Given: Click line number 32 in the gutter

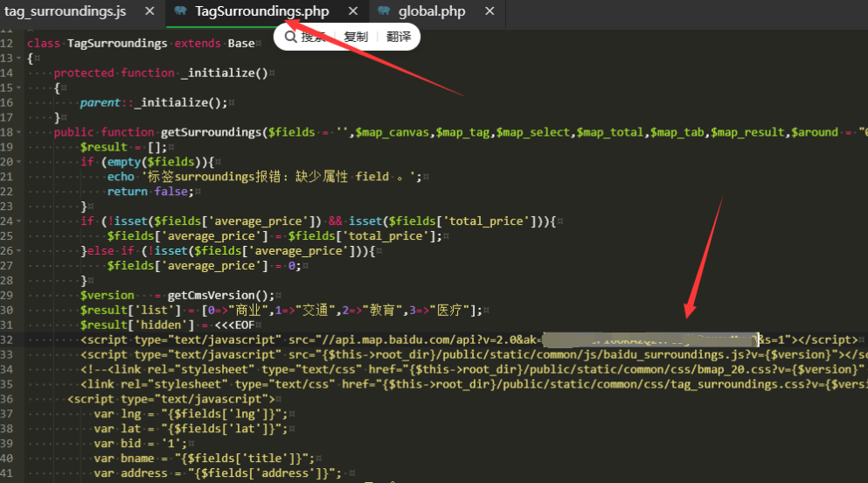Looking at the screenshot, I should (x=7, y=339).
